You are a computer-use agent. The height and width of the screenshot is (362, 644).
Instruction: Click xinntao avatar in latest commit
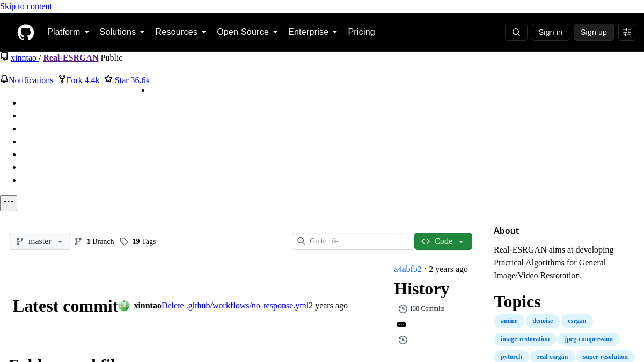click(124, 306)
